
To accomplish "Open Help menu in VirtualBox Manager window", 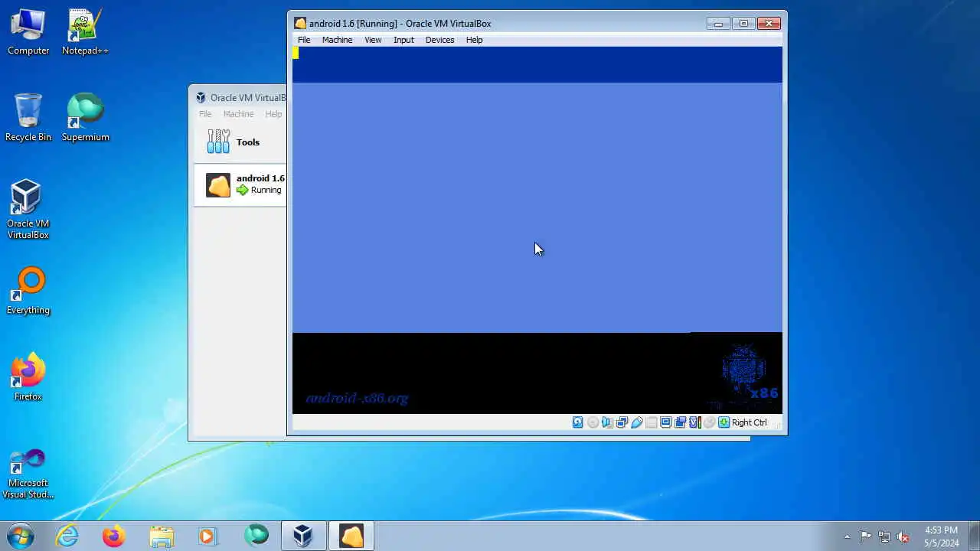I will pyautogui.click(x=273, y=114).
